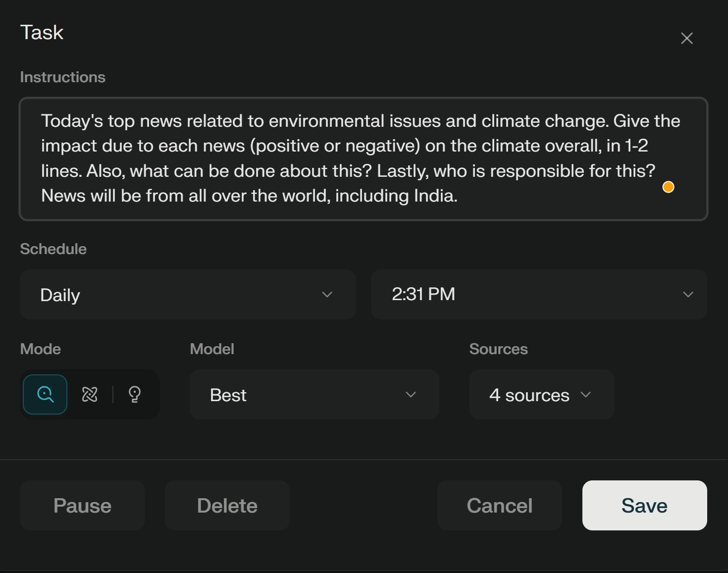The width and height of the screenshot is (728, 573).
Task: Expand the Model dropdown showing Best
Action: [314, 395]
